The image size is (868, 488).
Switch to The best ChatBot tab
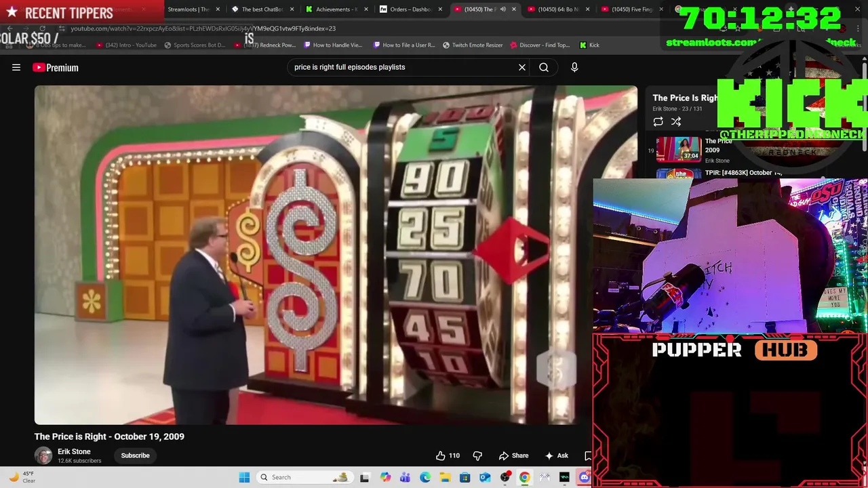click(x=261, y=9)
